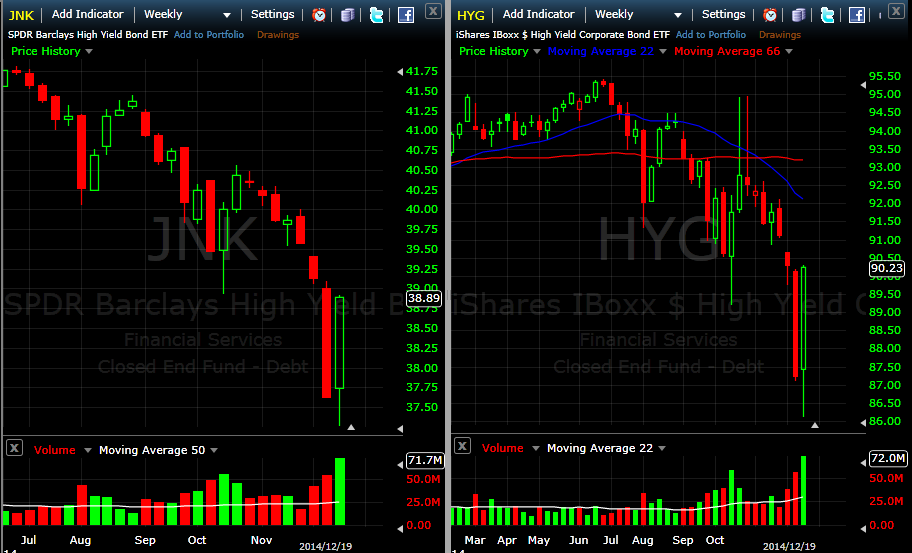This screenshot has width=912, height=553.
Task: Add HYG to Portfolio
Action: click(x=711, y=34)
